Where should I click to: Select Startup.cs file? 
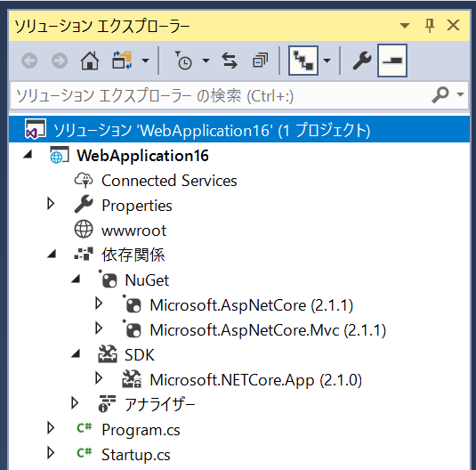[x=136, y=455]
